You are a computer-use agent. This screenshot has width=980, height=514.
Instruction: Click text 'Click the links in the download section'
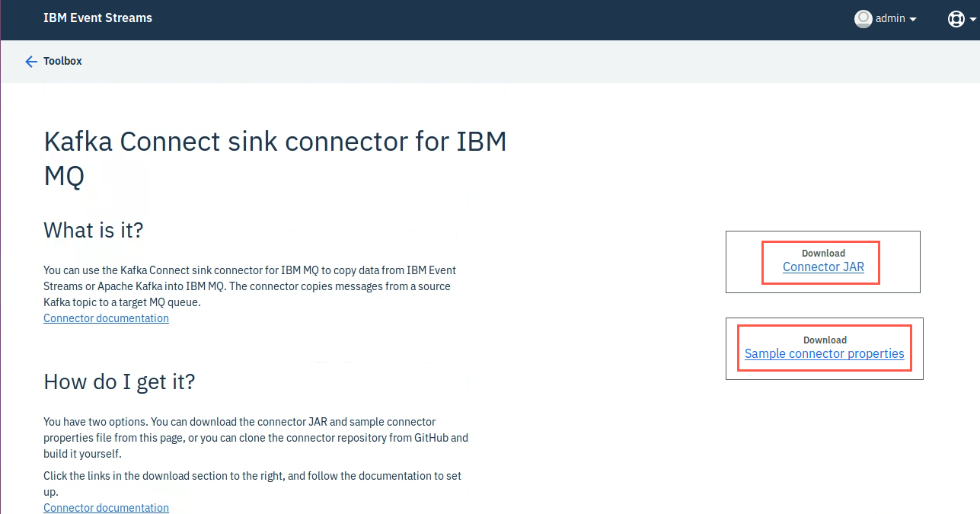[x=253, y=484]
